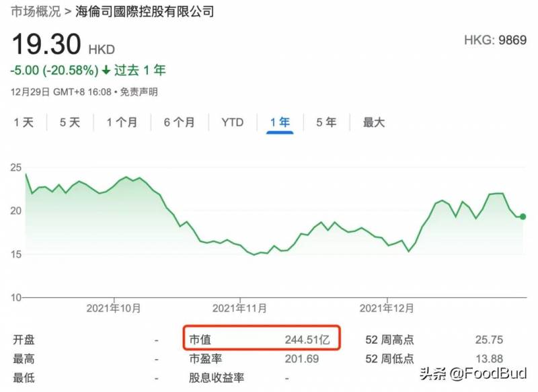The width and height of the screenshot is (538, 392).
Task: Click the y-axis label 15
Action: click(x=15, y=254)
